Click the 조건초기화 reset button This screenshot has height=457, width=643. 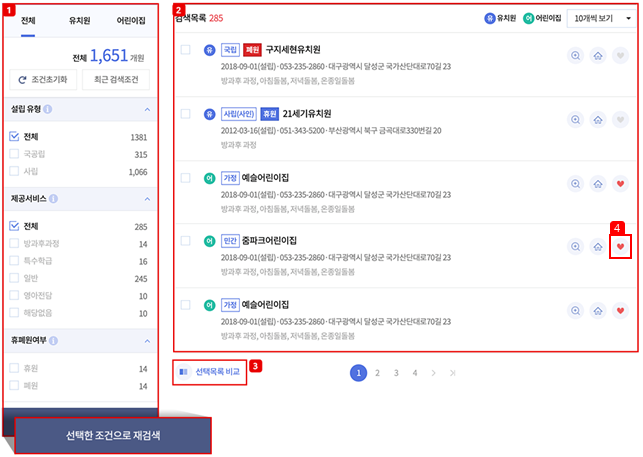[43, 80]
